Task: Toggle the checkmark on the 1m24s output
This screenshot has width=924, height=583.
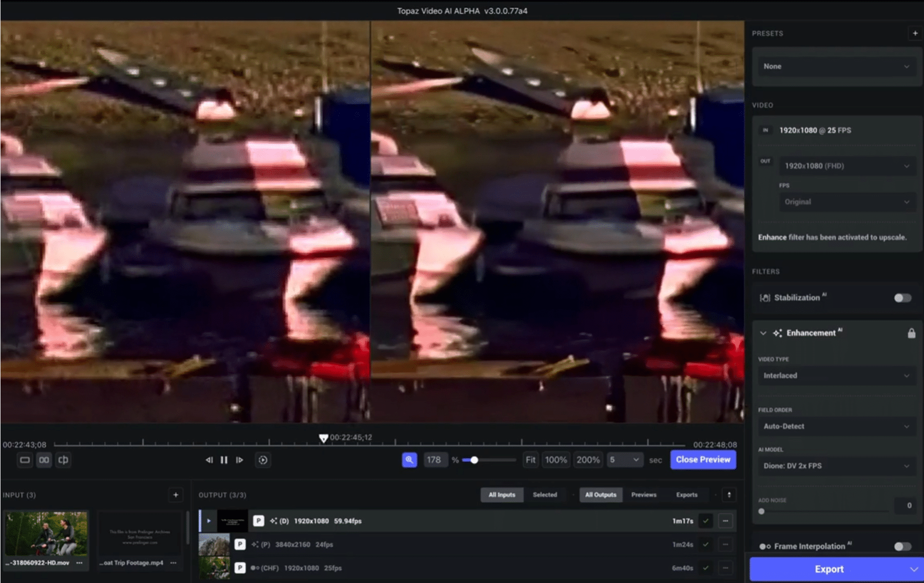Action: click(706, 545)
